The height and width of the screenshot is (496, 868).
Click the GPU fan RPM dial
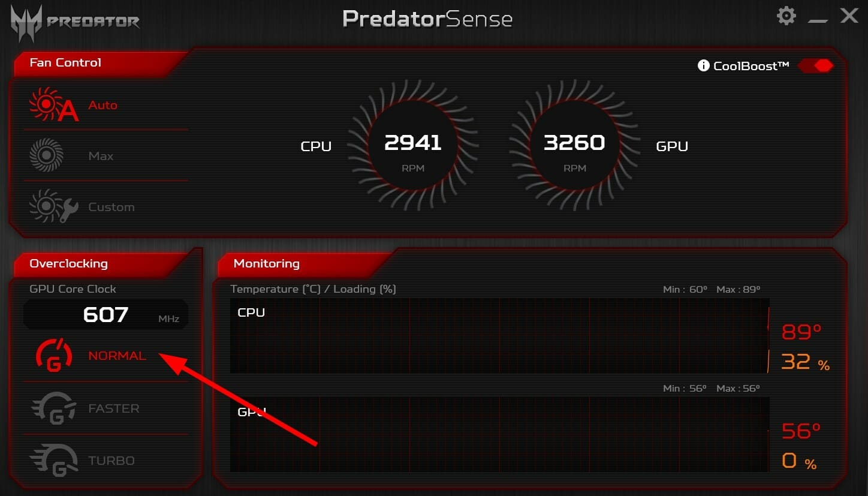(574, 146)
